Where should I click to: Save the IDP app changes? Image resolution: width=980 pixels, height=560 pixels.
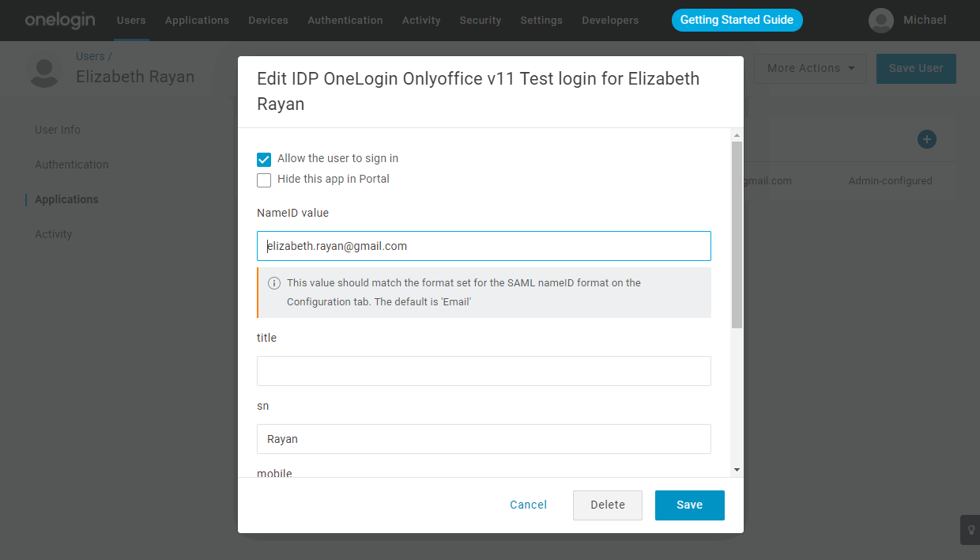click(x=689, y=505)
